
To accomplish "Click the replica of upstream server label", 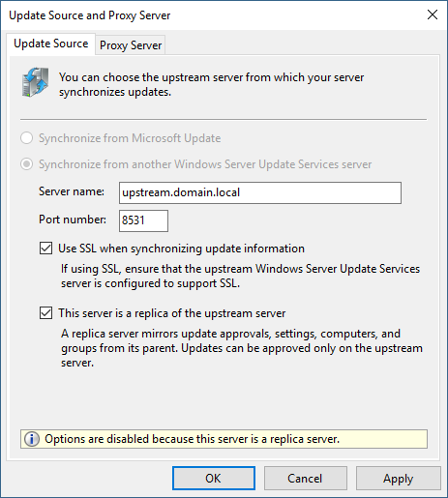I will click(172, 313).
